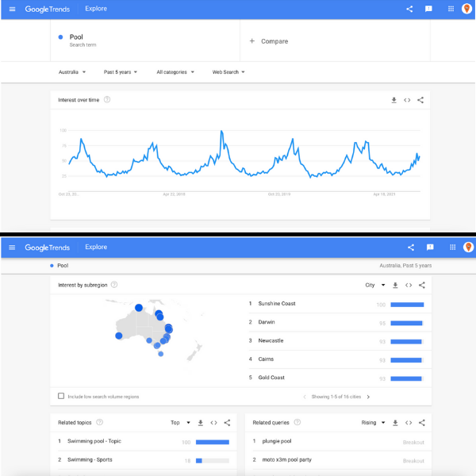Open Google apps grid in lower header
476x476 pixels.
452,247
